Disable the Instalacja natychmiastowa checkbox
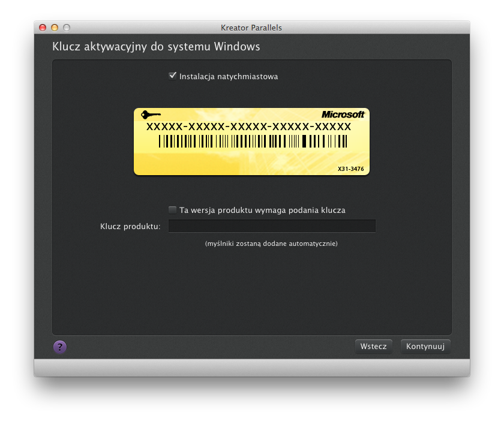This screenshot has height=424, width=504. (173, 76)
